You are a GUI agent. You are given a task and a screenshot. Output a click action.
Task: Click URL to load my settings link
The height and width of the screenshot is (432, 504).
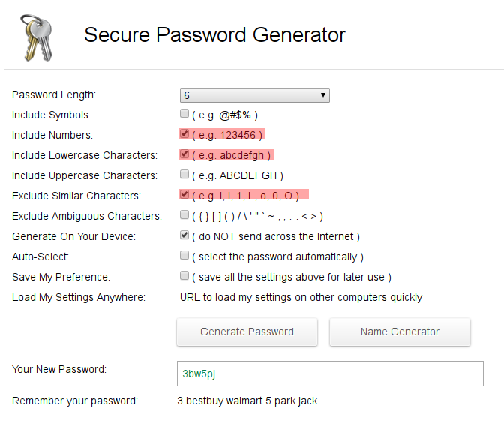[x=301, y=297]
